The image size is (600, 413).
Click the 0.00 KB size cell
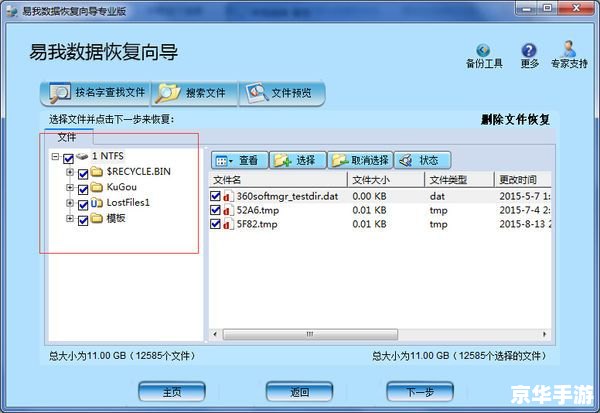369,196
